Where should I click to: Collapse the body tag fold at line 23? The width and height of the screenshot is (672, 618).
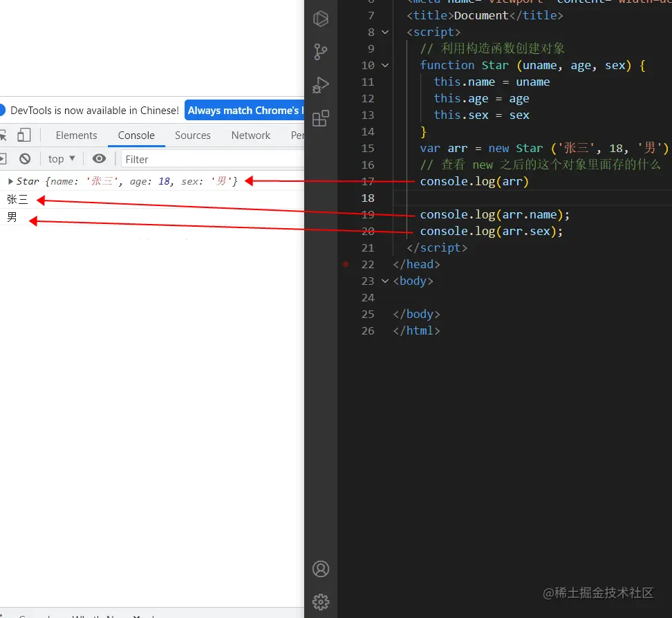click(385, 281)
